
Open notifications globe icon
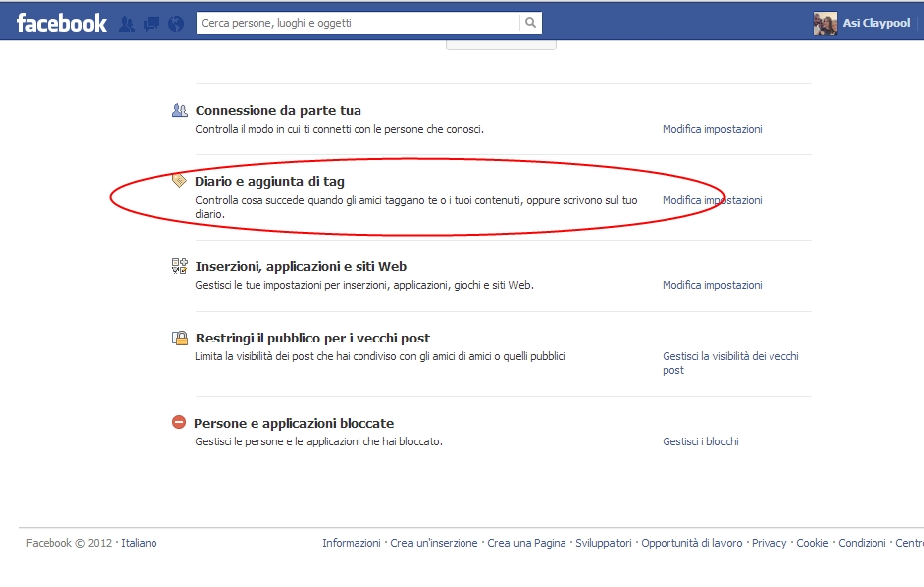coord(174,23)
